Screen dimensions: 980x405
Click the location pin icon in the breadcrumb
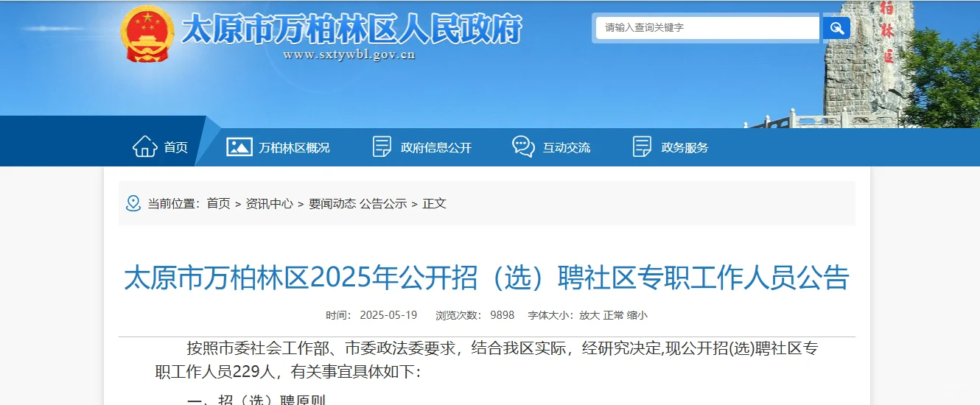[133, 203]
